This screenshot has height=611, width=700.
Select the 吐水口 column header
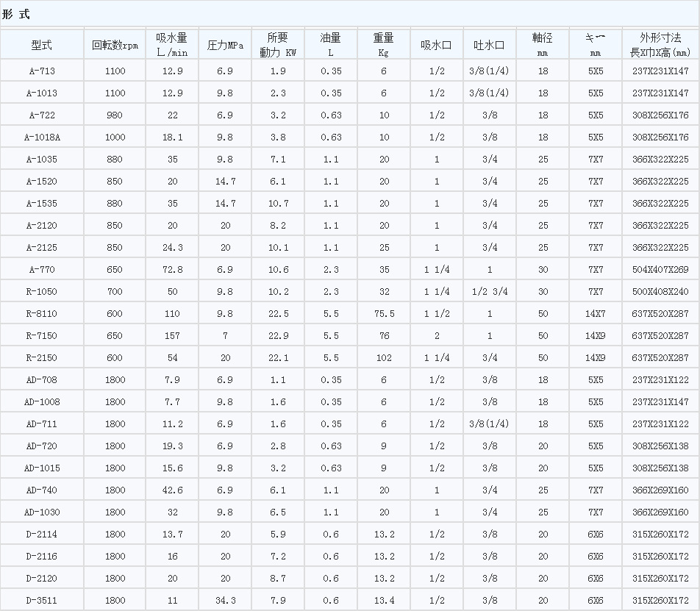click(x=489, y=44)
